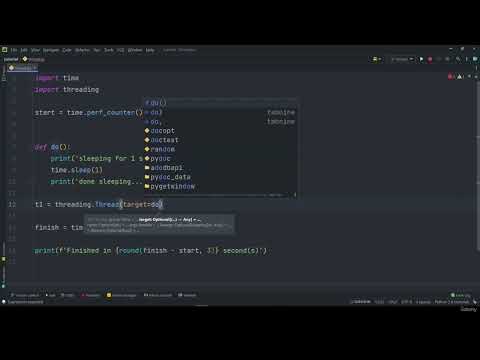Open the Problems tool window tab
The width and height of the screenshot is (480, 360).
point(90,295)
